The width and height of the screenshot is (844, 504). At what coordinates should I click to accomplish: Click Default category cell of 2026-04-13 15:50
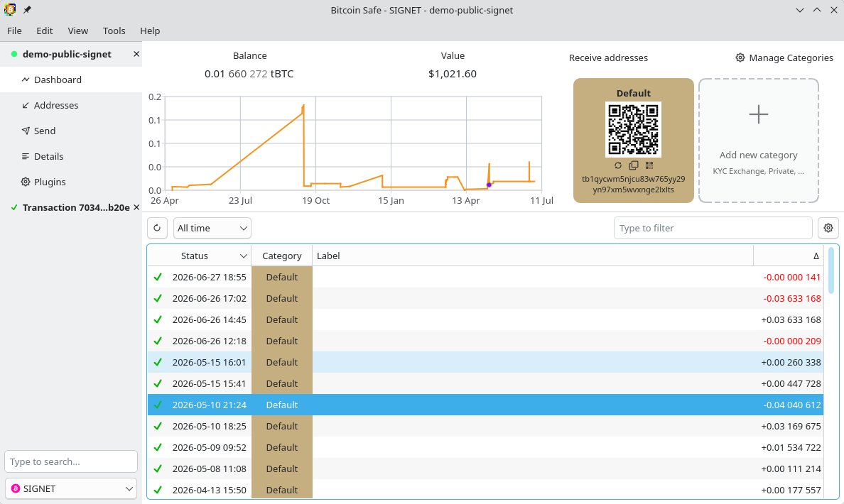point(281,490)
